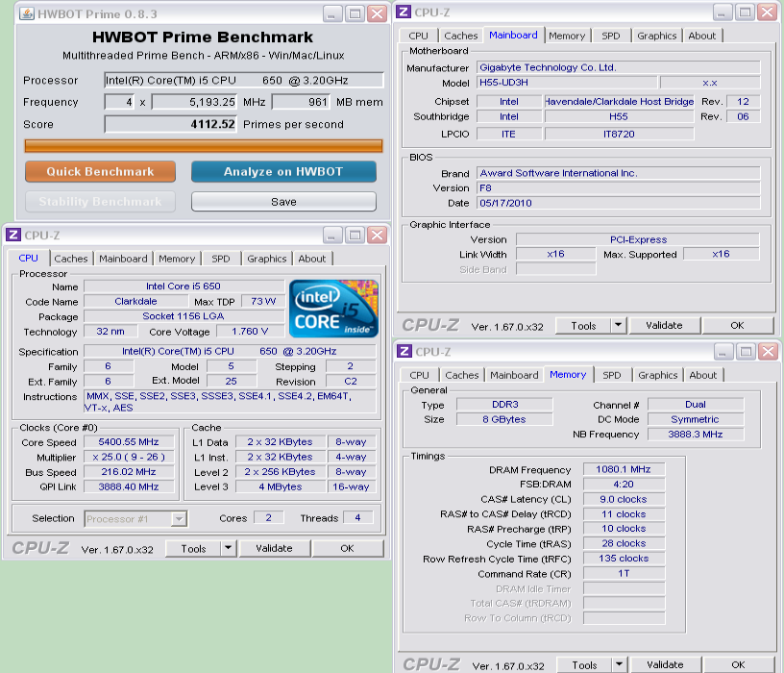This screenshot has height=673, width=784.
Task: Open About tab in Mainboard window
Action: [x=701, y=36]
